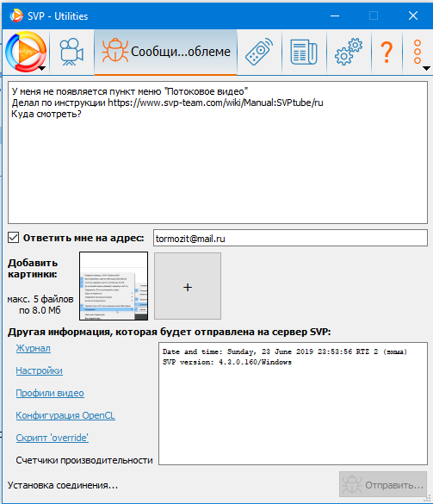Add another picture with the plus tile
Screen dimensions: 433x504
pos(188,286)
